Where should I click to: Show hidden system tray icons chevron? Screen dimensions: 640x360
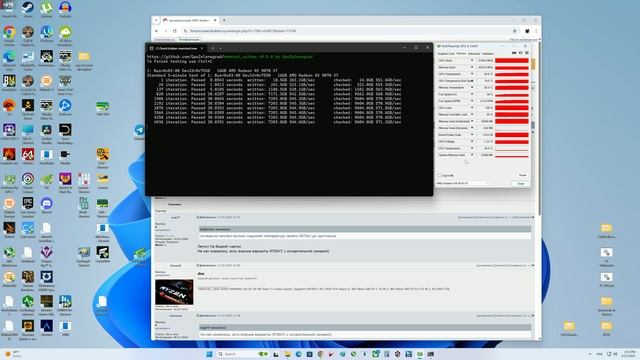(x=589, y=354)
